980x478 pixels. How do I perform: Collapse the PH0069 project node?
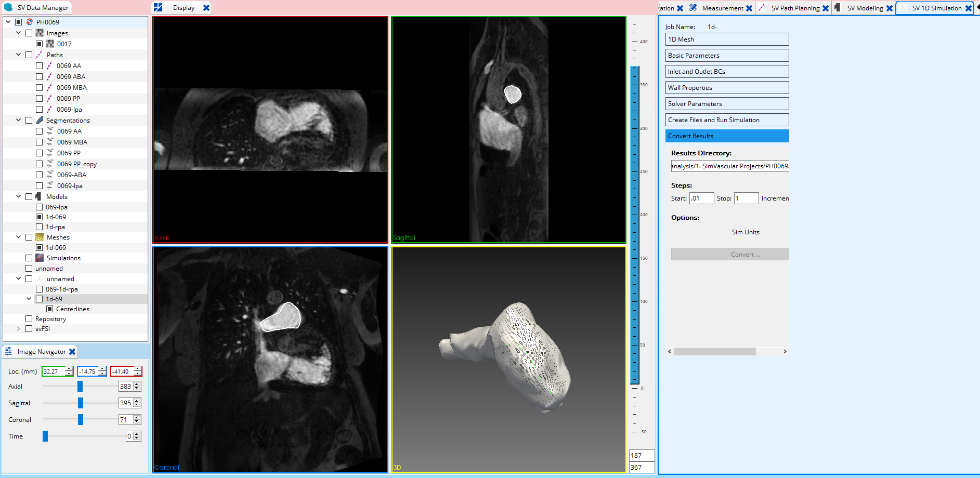[8, 22]
